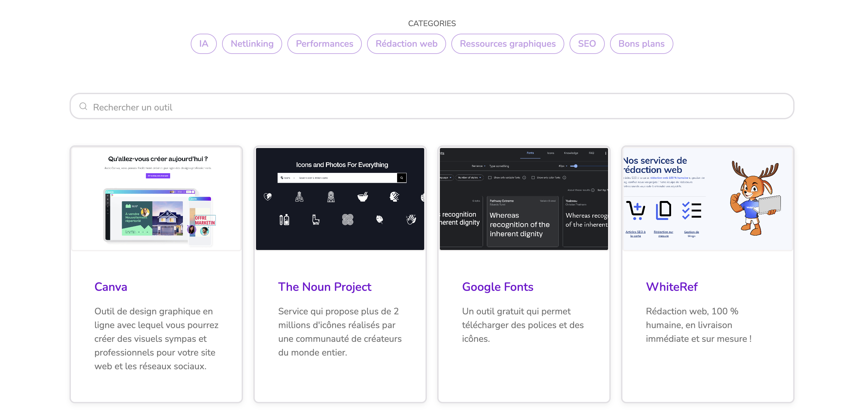Choose the Rédaction web category
This screenshot has width=868, height=415.
click(406, 44)
